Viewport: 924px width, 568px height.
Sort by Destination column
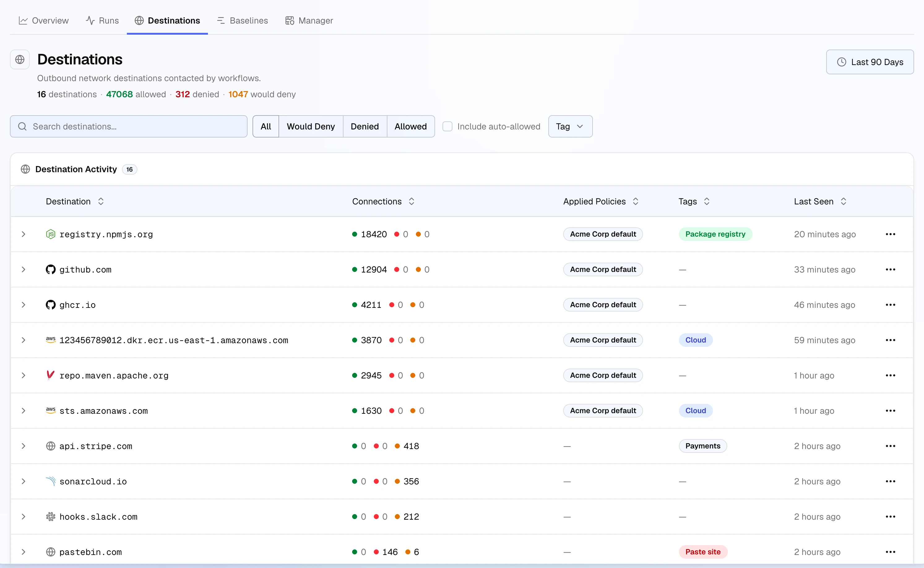point(75,201)
